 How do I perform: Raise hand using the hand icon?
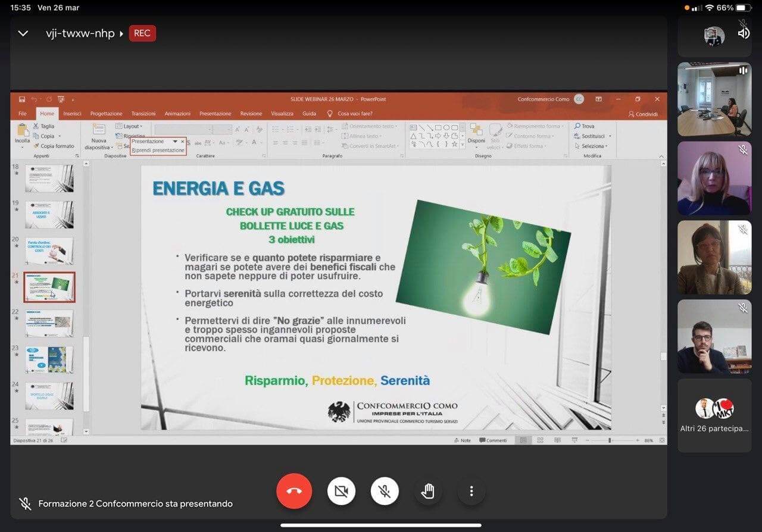428,492
